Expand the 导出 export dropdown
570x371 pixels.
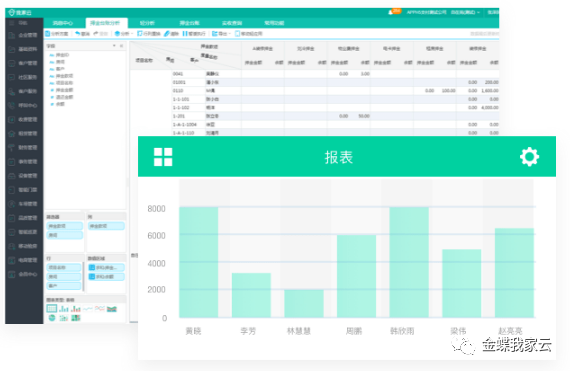tap(221, 33)
